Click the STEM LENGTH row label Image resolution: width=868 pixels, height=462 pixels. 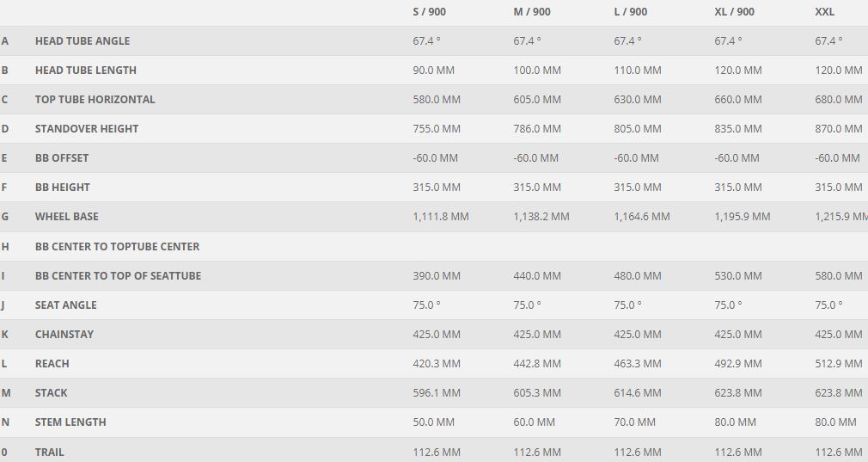point(70,422)
